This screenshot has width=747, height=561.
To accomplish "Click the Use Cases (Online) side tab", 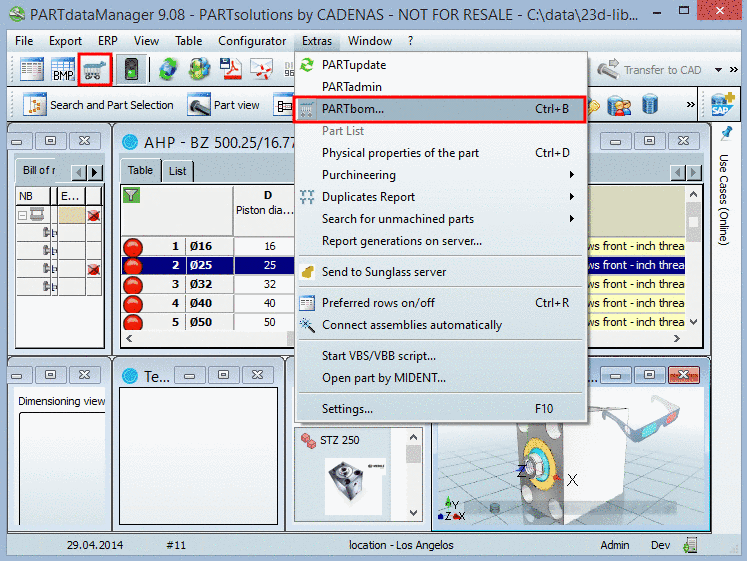I will [724, 200].
